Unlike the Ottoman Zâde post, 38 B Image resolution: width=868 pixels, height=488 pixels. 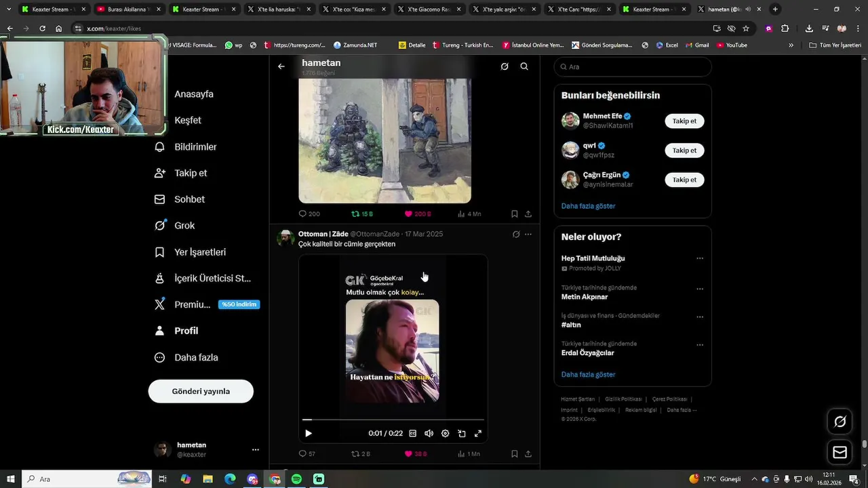pyautogui.click(x=416, y=453)
